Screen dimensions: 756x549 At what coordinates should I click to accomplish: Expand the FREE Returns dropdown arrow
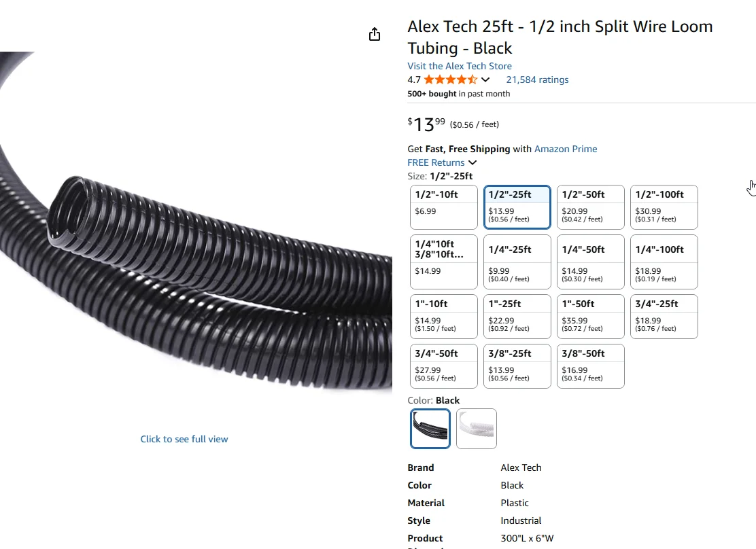(472, 162)
